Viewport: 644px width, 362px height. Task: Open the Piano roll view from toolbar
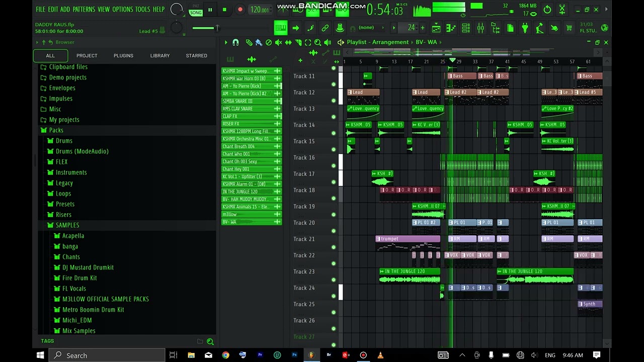451,28
